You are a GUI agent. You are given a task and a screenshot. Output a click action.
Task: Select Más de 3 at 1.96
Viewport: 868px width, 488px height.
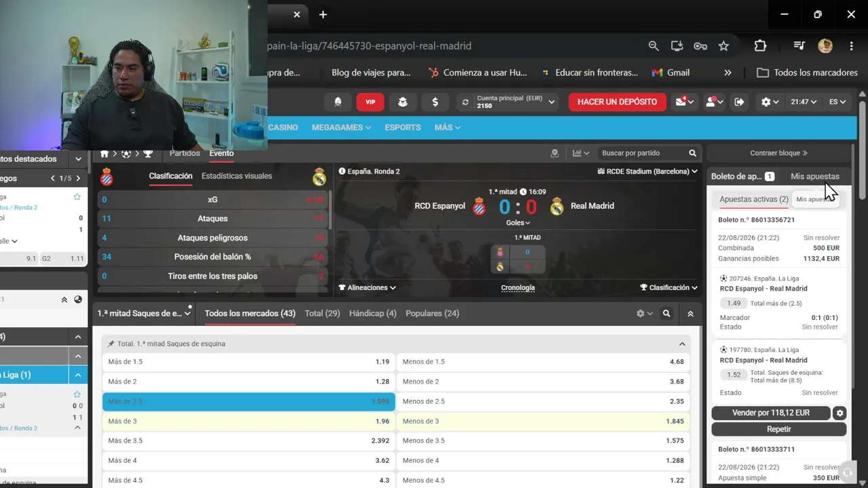(249, 421)
